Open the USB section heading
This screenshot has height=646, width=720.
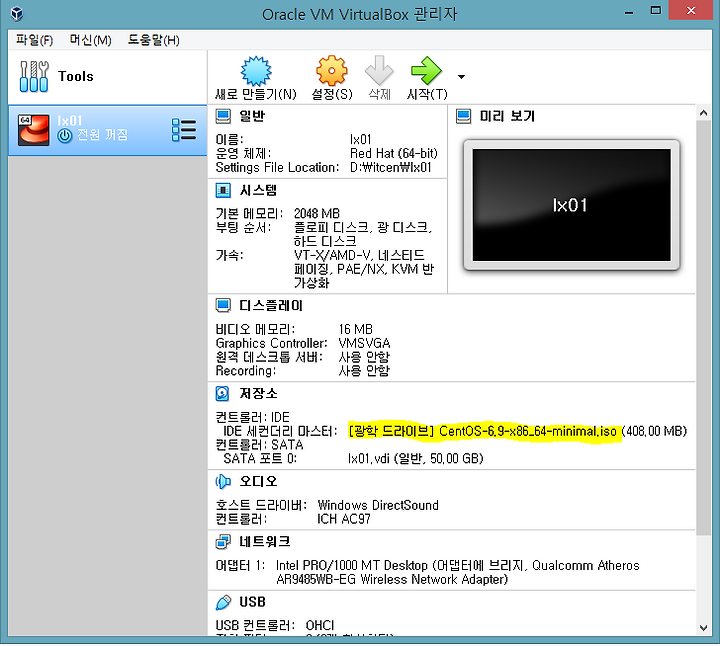tap(252, 602)
